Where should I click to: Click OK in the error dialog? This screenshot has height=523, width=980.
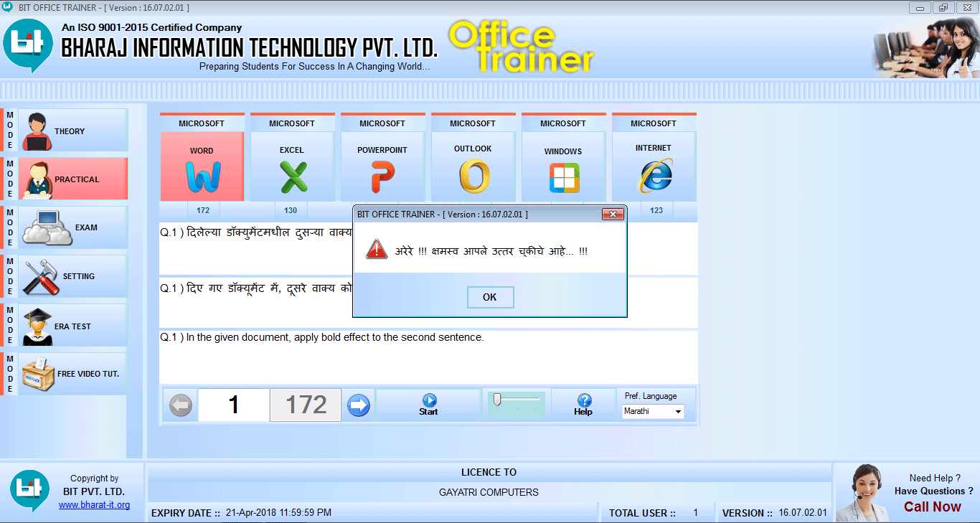point(489,297)
